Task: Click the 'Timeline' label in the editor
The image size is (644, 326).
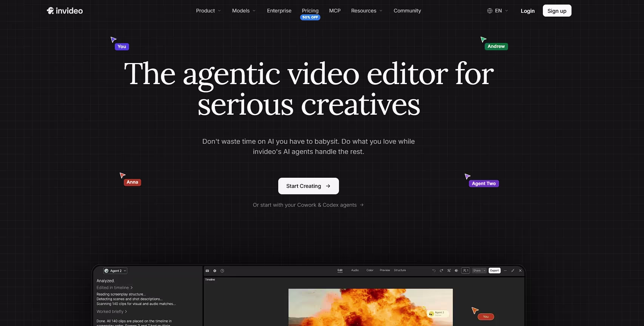Action: 210,280
